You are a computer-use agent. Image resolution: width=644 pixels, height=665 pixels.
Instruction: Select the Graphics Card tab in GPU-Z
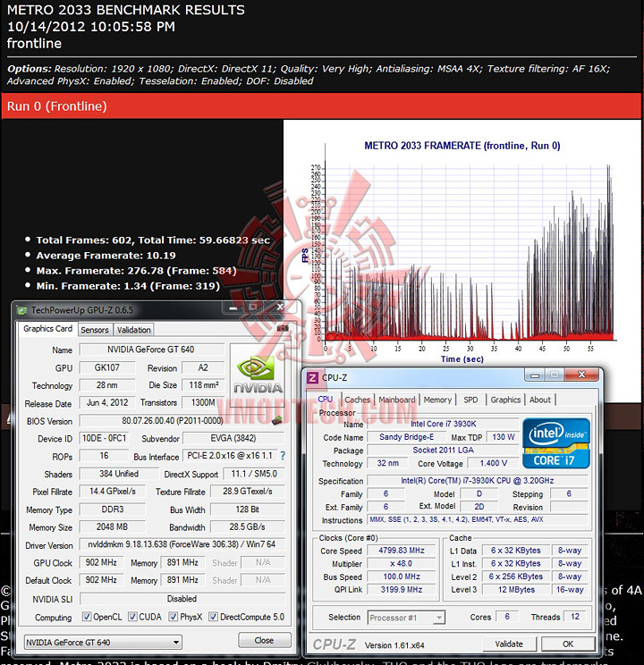pyautogui.click(x=47, y=329)
